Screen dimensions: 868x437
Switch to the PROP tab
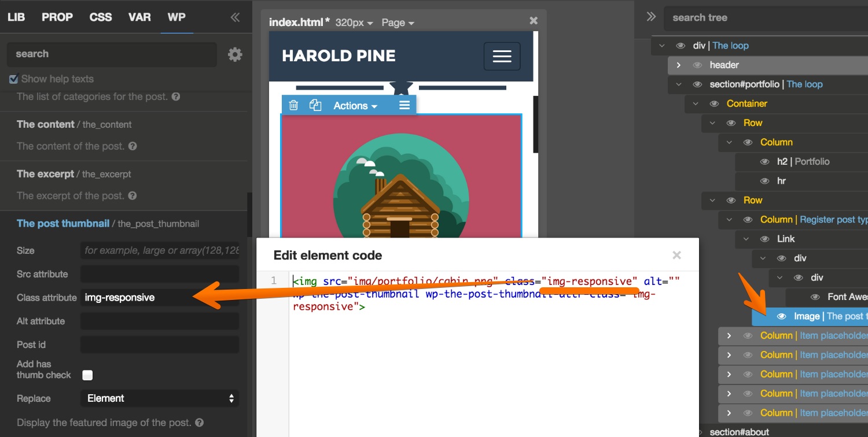point(57,17)
